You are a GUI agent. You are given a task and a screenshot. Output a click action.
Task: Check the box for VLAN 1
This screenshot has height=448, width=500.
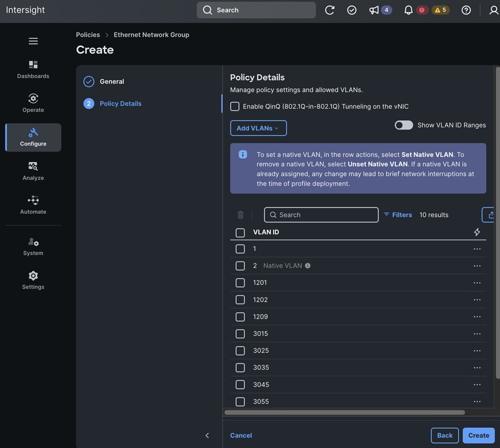point(240,249)
